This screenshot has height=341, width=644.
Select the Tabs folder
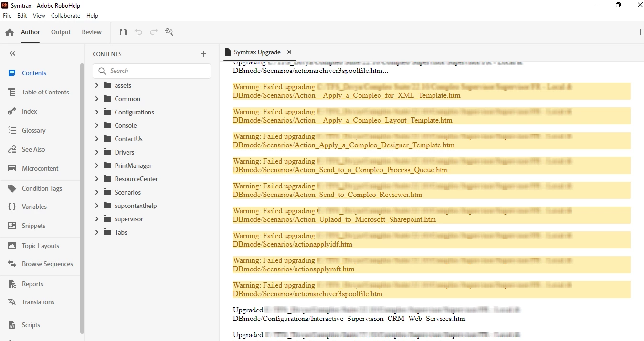(121, 232)
